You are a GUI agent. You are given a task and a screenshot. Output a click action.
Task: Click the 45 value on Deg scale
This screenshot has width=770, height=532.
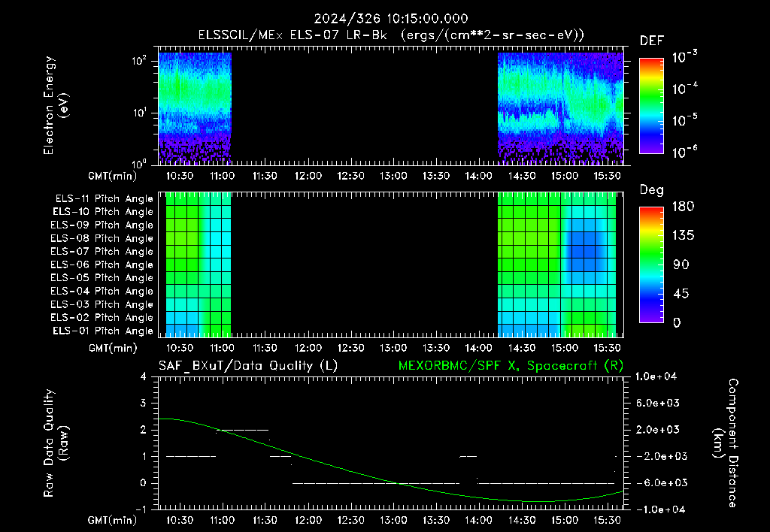click(681, 294)
